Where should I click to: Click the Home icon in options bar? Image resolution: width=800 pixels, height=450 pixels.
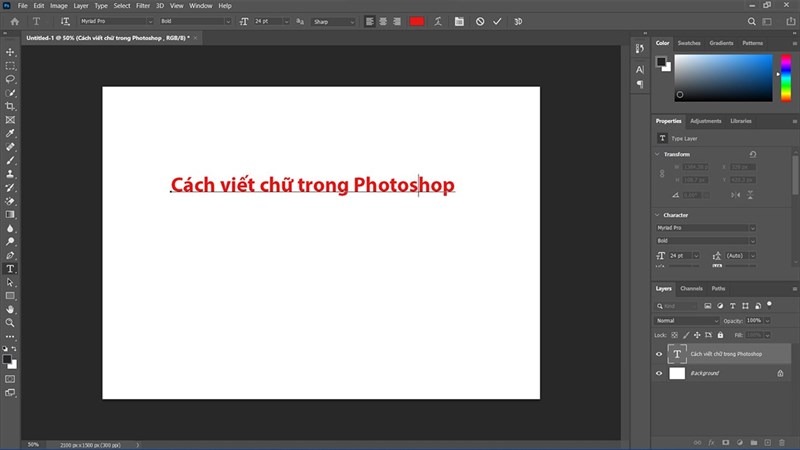(15, 21)
